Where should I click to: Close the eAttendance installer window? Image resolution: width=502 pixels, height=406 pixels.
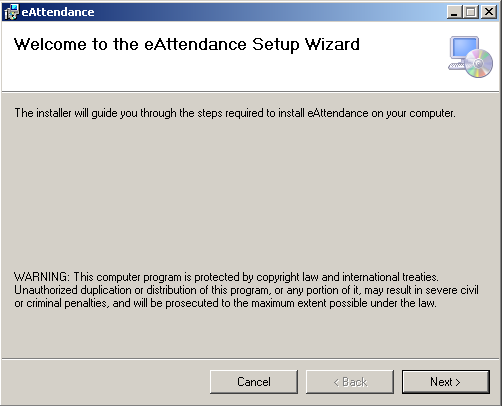(489, 12)
